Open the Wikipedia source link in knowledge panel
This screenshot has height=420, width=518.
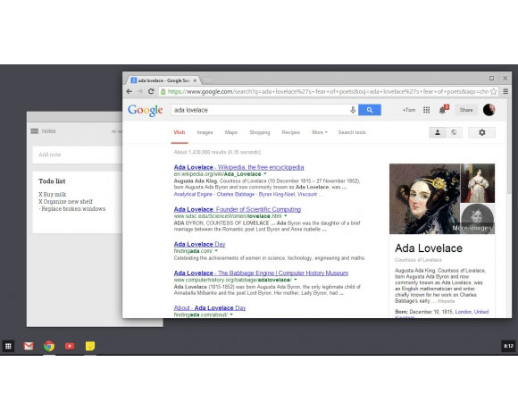[x=446, y=301]
